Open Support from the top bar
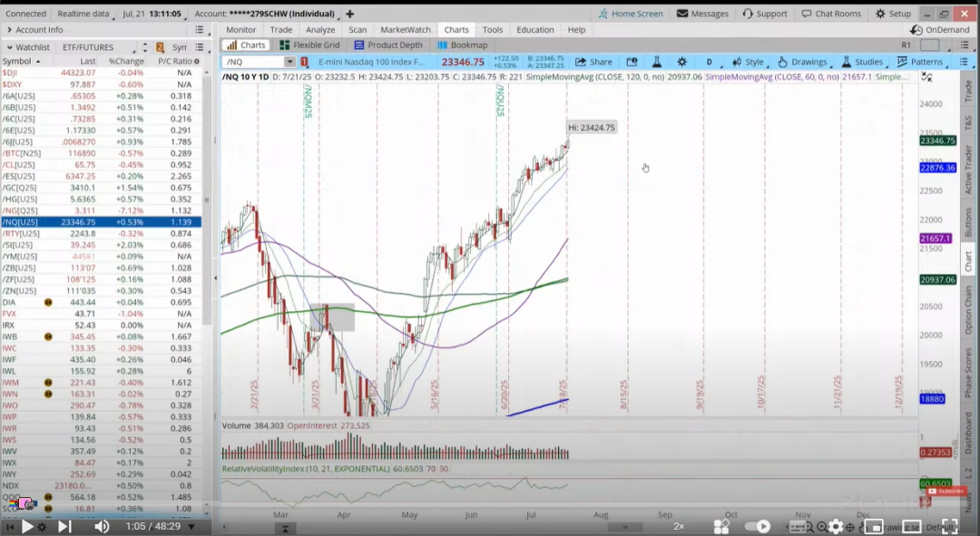The height and width of the screenshot is (536, 980). [765, 14]
